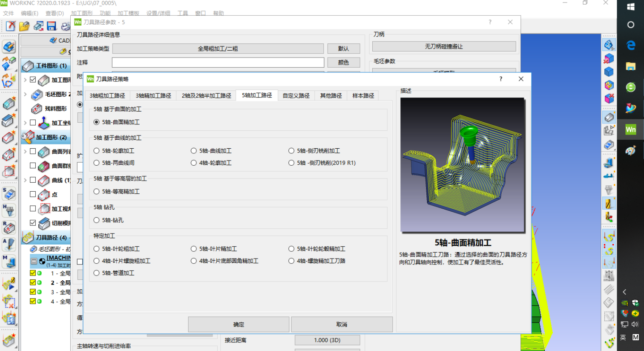Select the 5轴-轮廓加工 radio option

tap(97, 151)
